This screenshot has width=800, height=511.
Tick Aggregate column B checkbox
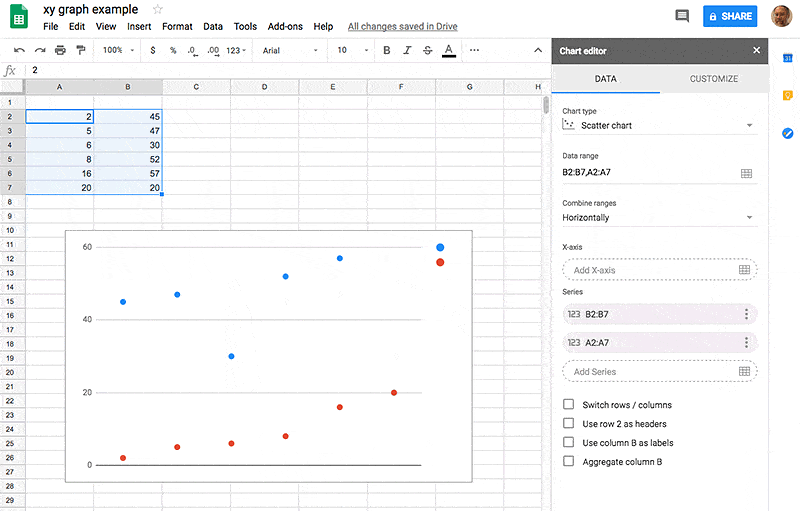[569, 461]
